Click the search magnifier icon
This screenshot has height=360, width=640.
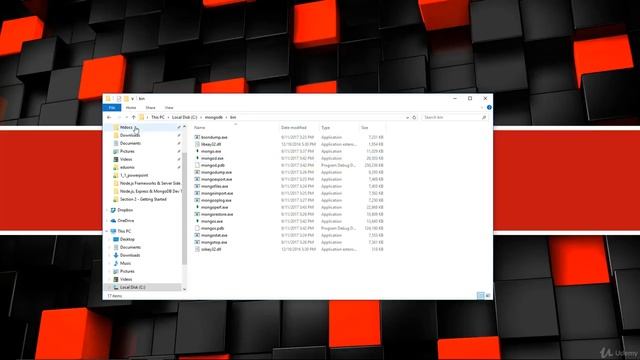click(484, 117)
